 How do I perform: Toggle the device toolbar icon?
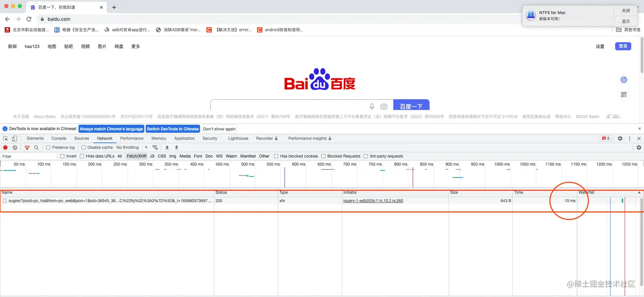14,138
